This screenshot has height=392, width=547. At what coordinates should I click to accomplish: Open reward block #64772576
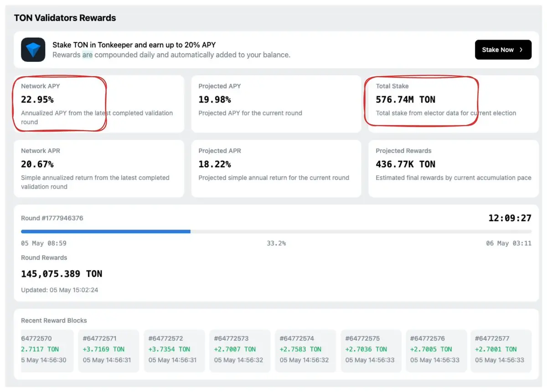[436, 351]
